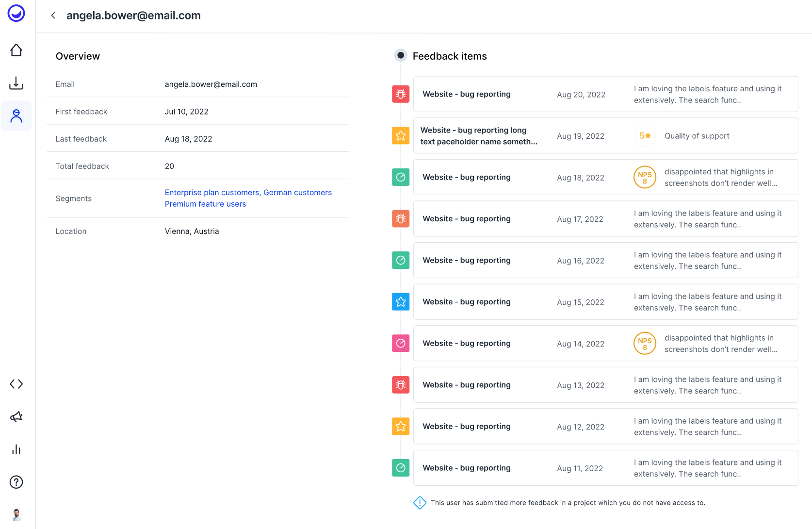The width and height of the screenshot is (812, 529).
Task: Open the Aug 12, 2022 feedback item
Action: click(x=605, y=426)
